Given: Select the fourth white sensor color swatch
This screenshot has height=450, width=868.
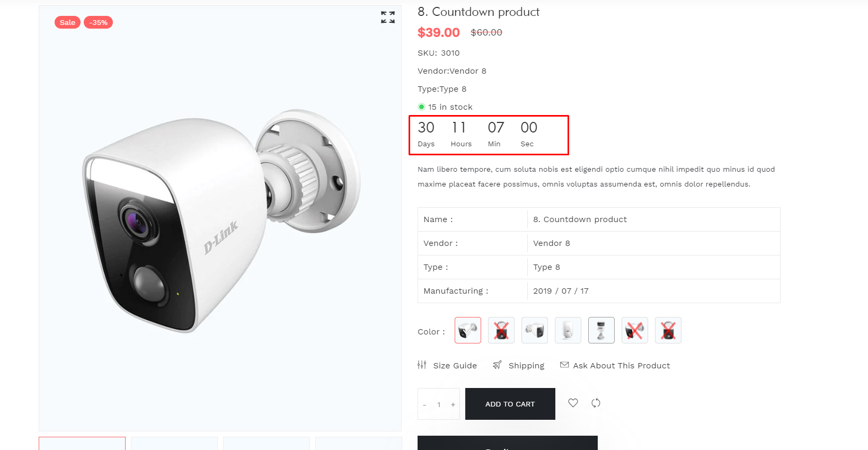Looking at the screenshot, I should pyautogui.click(x=568, y=330).
